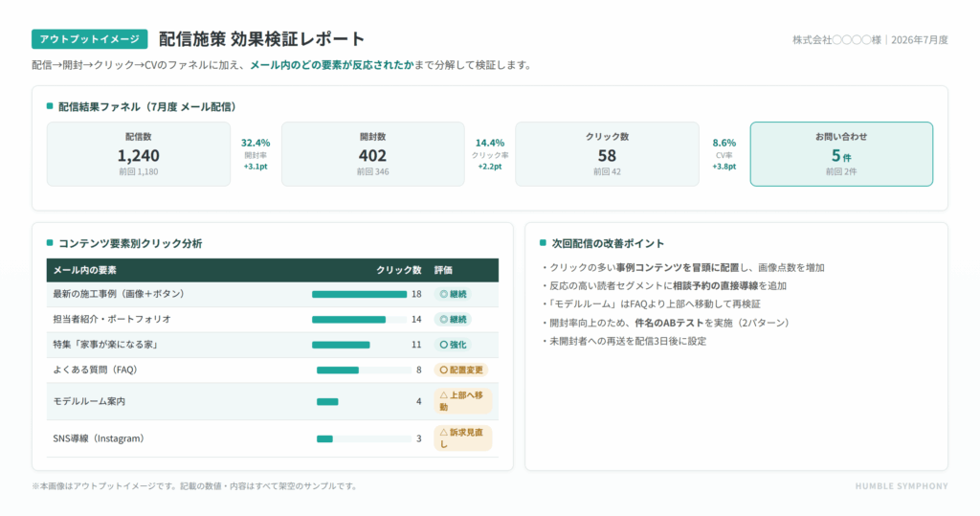Click the クリック数 column header in table
The width and height of the screenshot is (980, 516).
click(x=399, y=270)
